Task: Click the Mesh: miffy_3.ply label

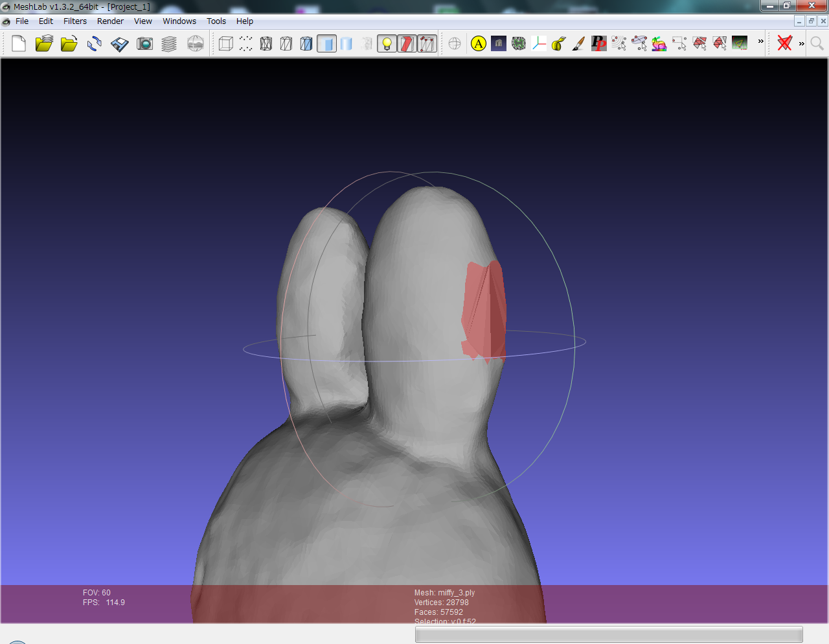Action: click(444, 593)
